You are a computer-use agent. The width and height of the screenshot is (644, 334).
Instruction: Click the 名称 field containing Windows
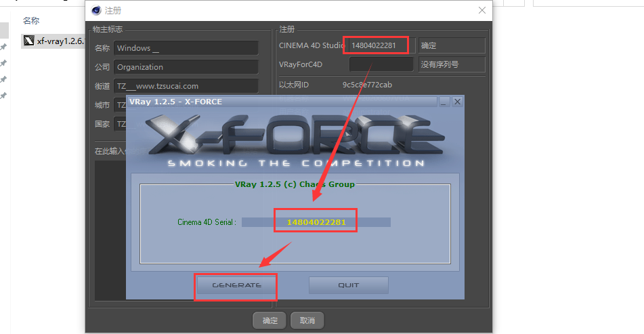pyautogui.click(x=186, y=48)
